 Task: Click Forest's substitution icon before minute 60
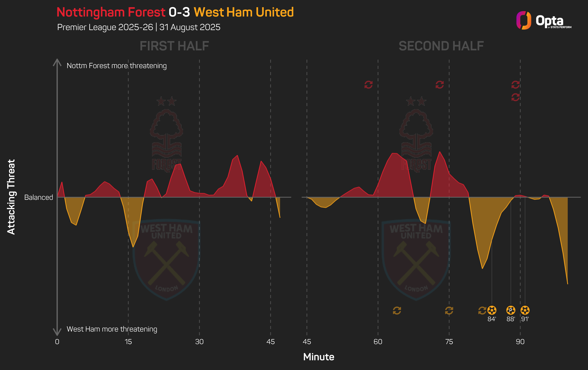pos(368,85)
